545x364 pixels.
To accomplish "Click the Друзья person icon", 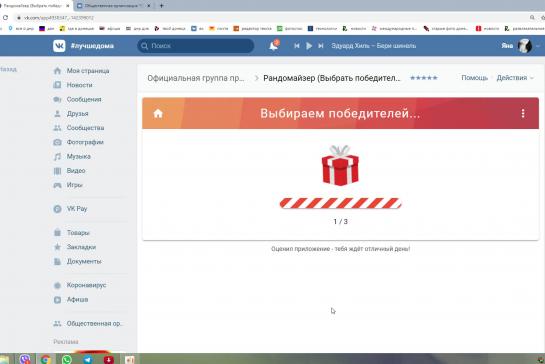I will click(57, 114).
